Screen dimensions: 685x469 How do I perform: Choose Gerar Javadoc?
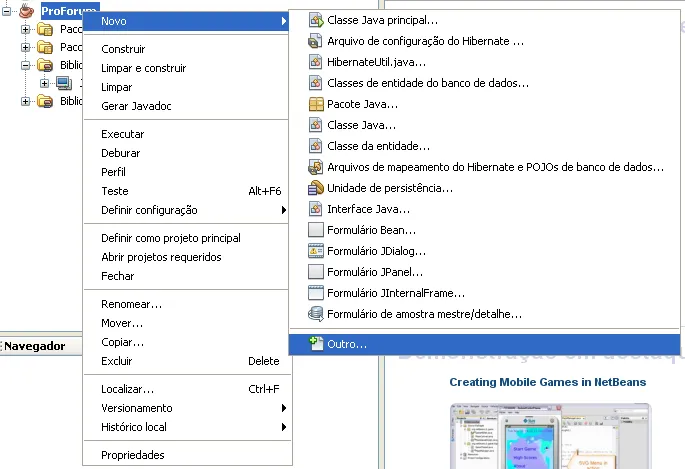point(188,106)
